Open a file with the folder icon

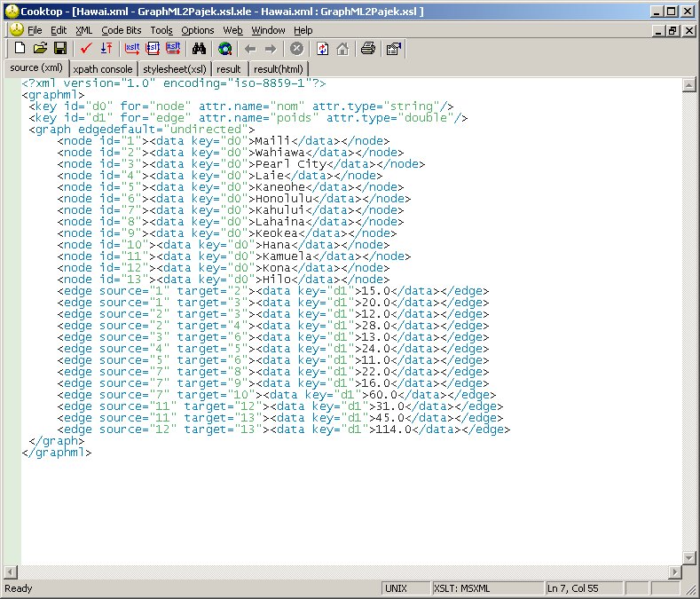click(41, 49)
